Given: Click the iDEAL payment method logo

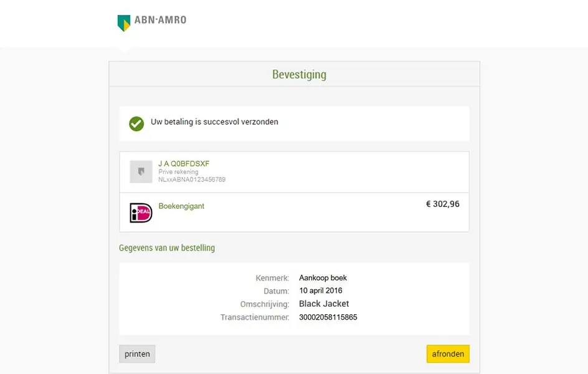Looking at the screenshot, I should coord(141,211).
